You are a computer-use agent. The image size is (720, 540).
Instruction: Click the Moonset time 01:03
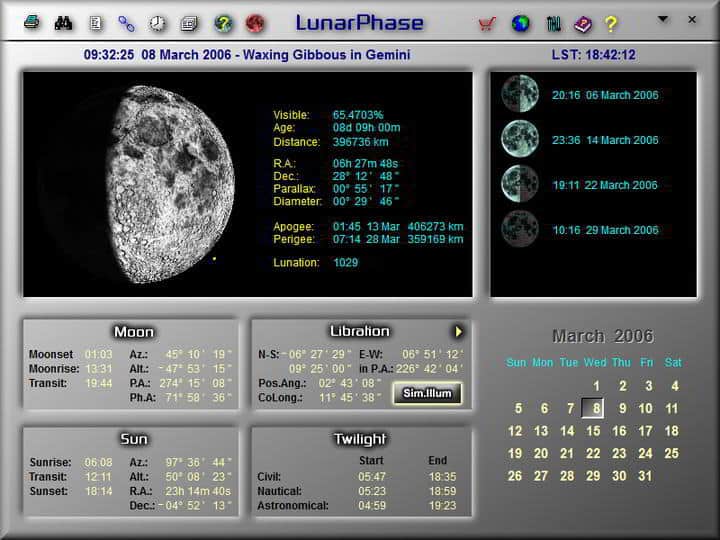99,354
